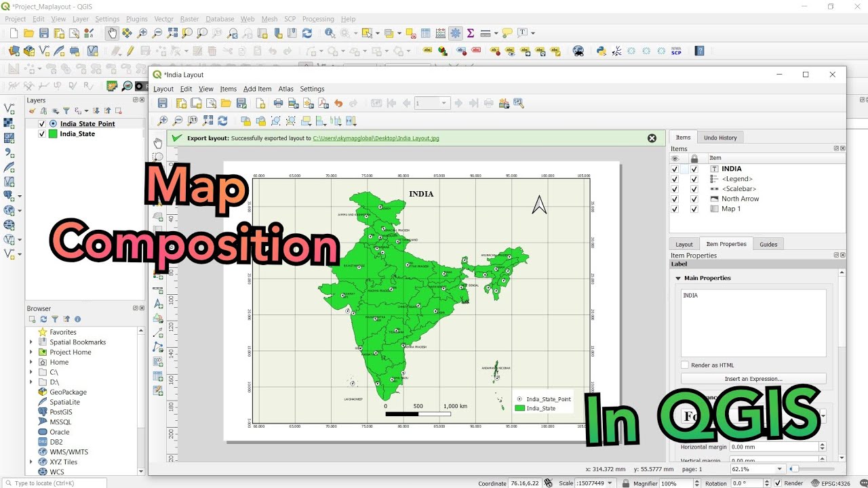Select the Save Project icon in layout toolbar
Viewport: 868px width, 488px height.
point(162,103)
